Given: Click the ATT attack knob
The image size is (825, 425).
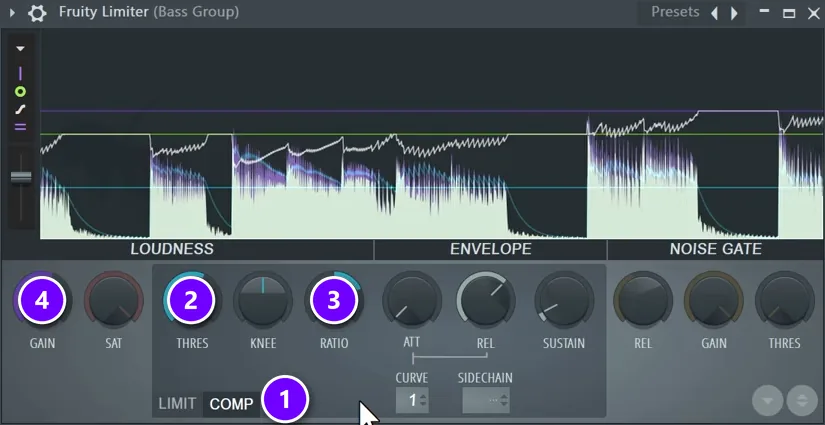Looking at the screenshot, I should coord(412,300).
